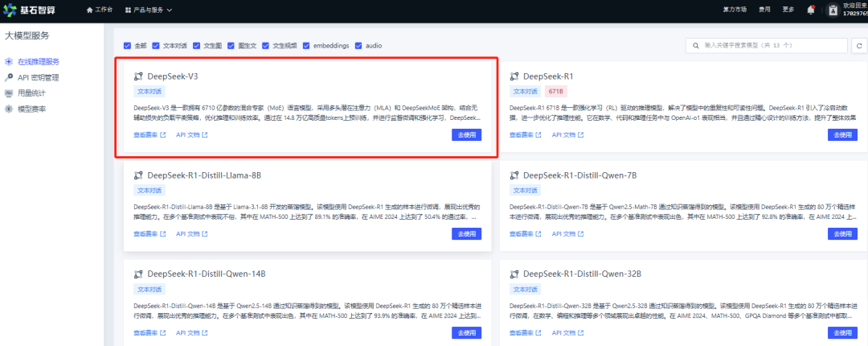Click the search magnifier icon
Viewport: 868px width, 346px height.
click(x=695, y=46)
